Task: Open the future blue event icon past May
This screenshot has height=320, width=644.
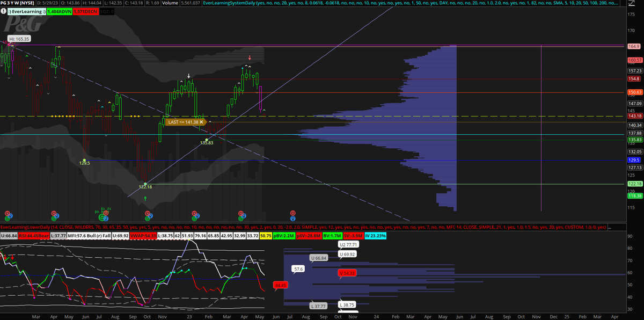Action: pyautogui.click(x=293, y=218)
